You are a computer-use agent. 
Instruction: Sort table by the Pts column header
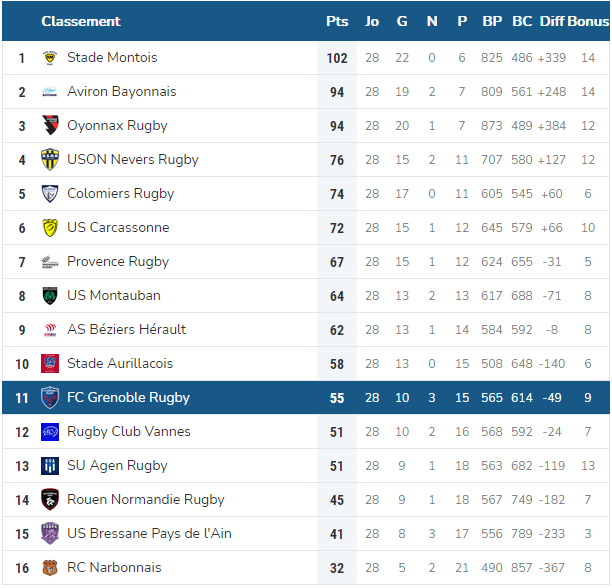pos(337,21)
